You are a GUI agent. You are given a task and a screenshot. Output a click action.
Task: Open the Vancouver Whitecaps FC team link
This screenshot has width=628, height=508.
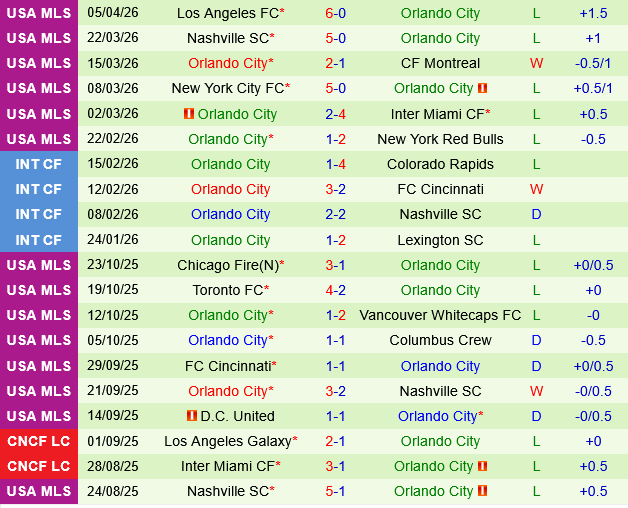pos(440,315)
